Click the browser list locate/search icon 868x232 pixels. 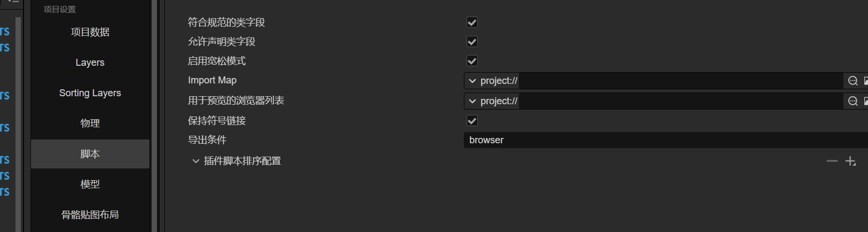pos(853,101)
